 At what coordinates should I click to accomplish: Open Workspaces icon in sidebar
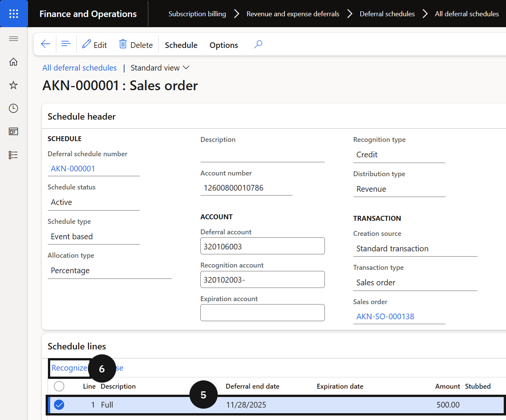(x=14, y=132)
